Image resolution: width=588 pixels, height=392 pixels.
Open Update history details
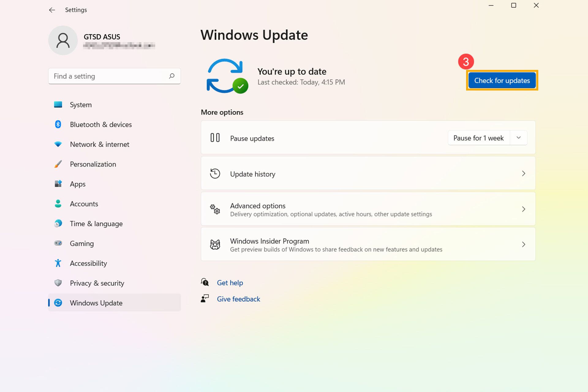367,173
